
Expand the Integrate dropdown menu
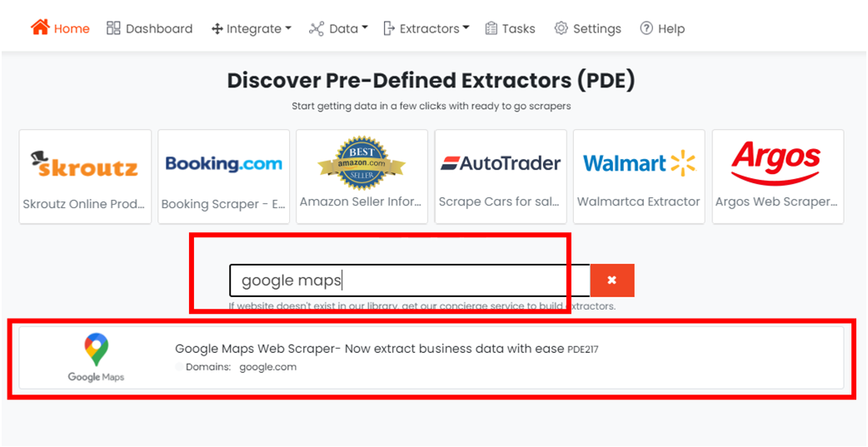click(252, 29)
